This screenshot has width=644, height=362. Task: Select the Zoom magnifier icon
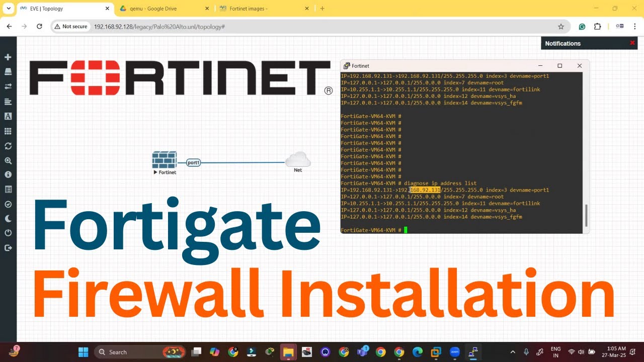8,160
